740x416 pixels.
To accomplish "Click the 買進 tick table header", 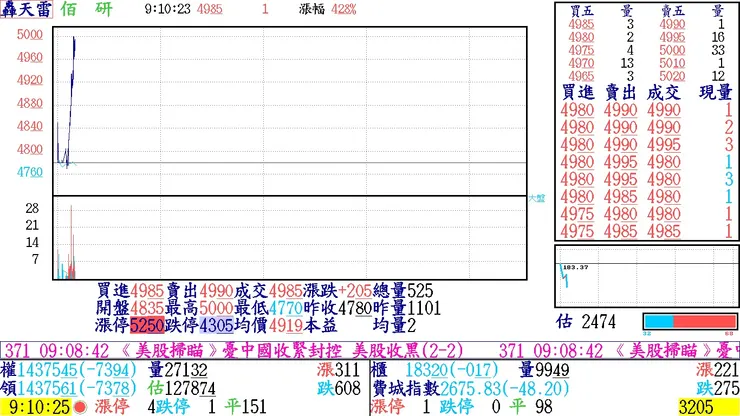I will click(x=578, y=93).
